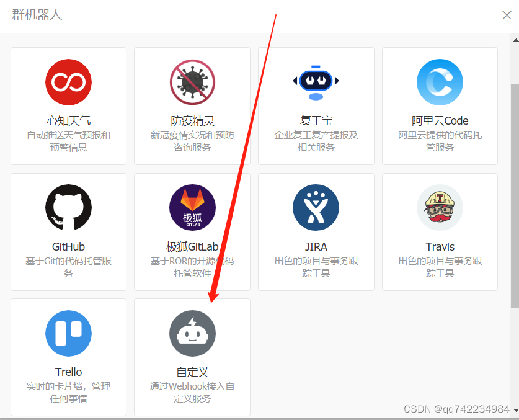This screenshot has width=519, height=420.
Task: Select the 心知天气 weather robot icon
Action: 68,81
